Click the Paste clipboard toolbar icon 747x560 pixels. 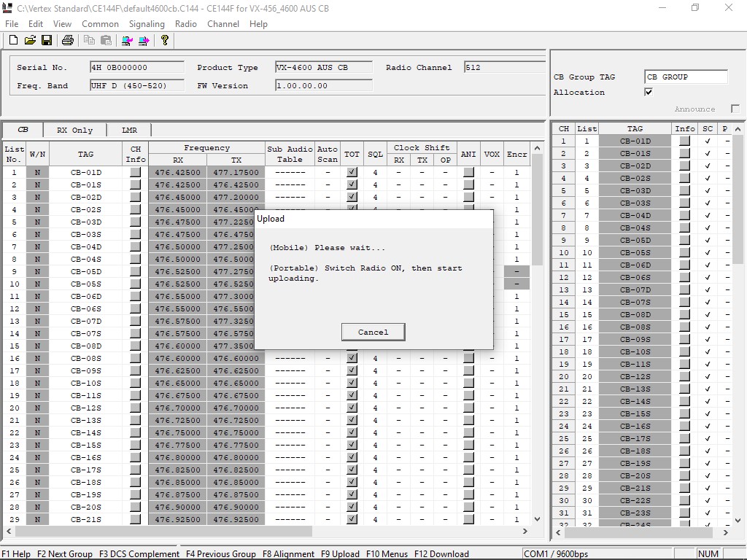click(106, 41)
